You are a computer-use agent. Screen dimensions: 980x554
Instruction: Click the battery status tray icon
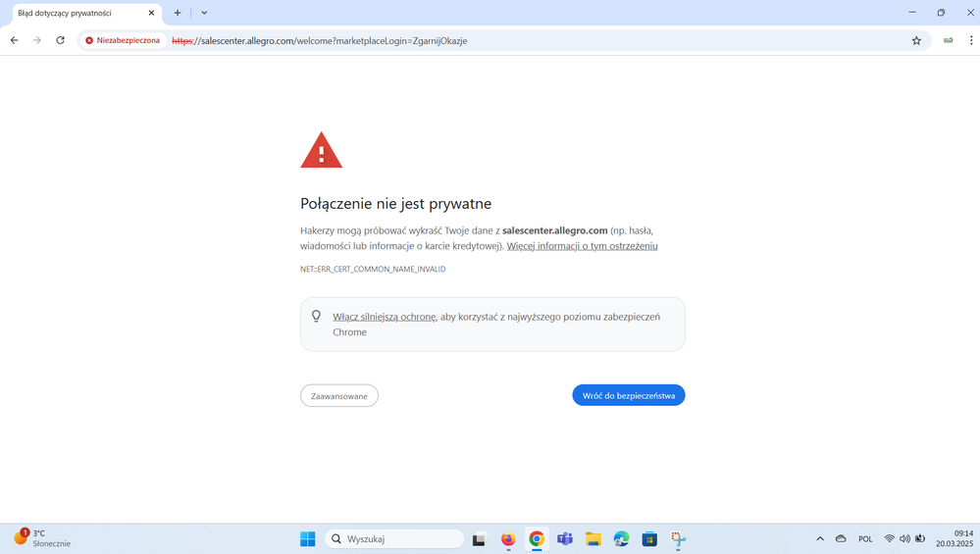tap(920, 538)
